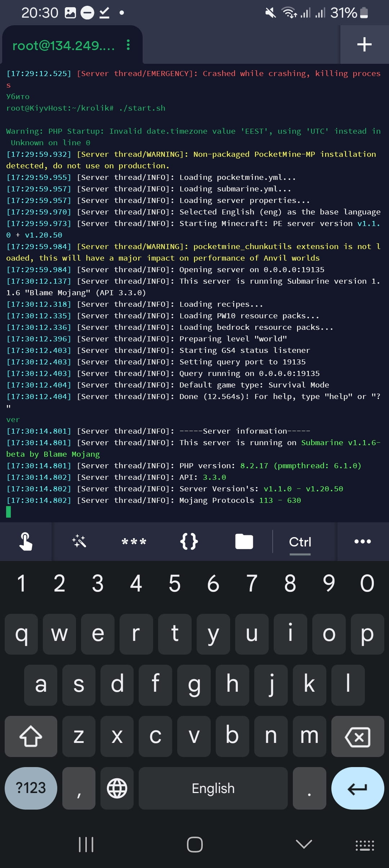
Task: Hide keyboard with the down chevron
Action: [304, 844]
